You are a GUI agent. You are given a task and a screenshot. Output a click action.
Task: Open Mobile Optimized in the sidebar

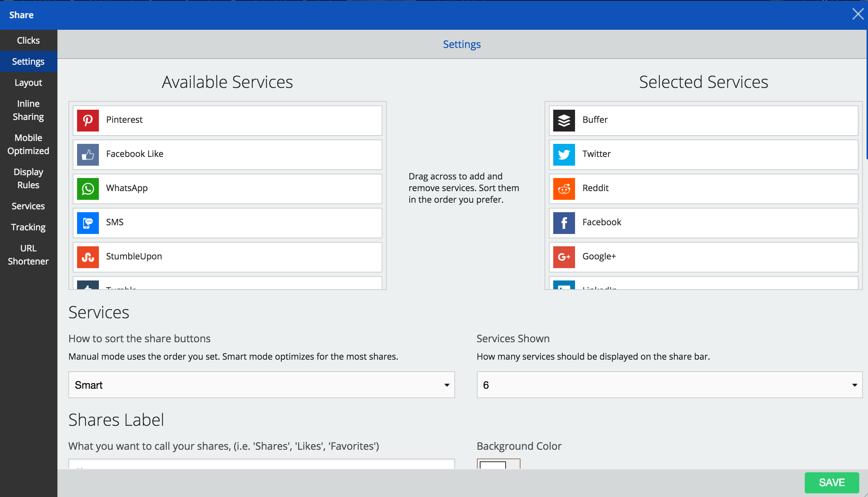pos(28,144)
